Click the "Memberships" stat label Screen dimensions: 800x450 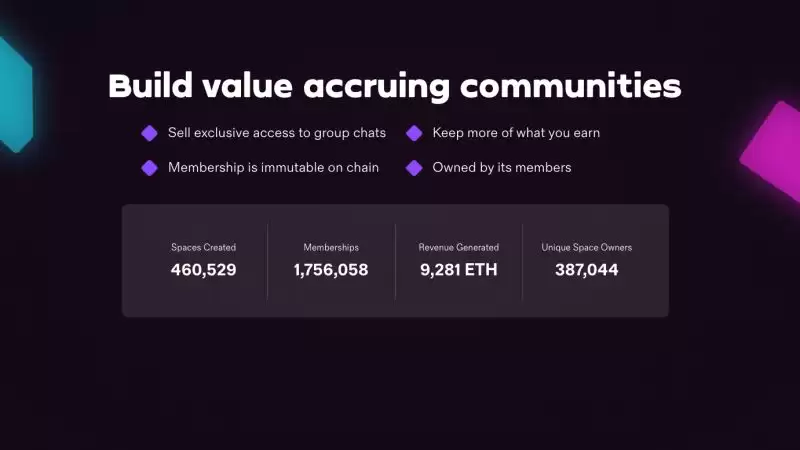click(331, 247)
